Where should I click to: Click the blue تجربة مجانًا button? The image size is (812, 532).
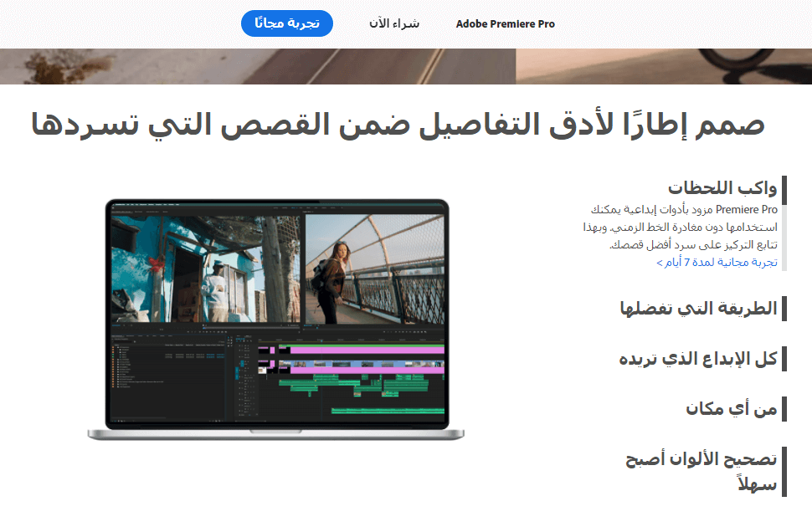coord(287,23)
